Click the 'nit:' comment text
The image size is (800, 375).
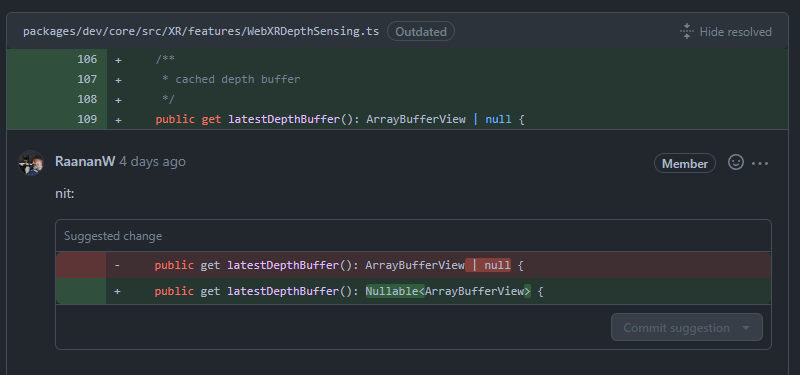point(65,194)
